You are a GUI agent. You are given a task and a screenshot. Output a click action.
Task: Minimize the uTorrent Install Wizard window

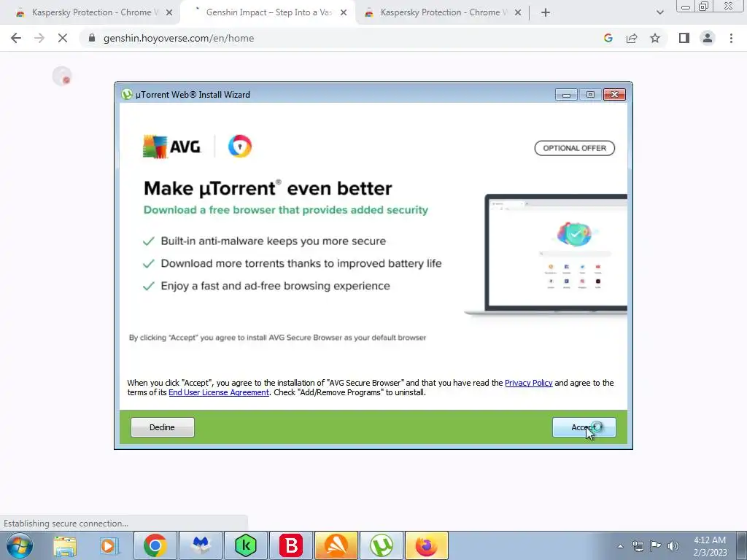pos(566,95)
